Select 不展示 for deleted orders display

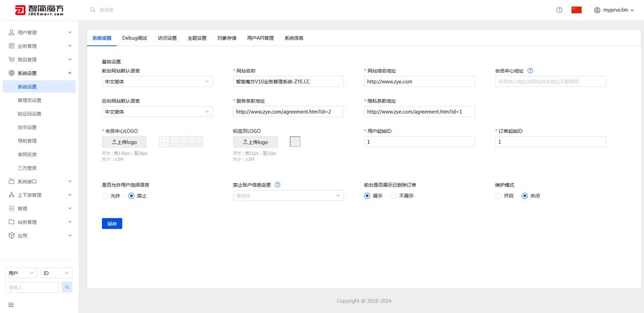pos(393,196)
